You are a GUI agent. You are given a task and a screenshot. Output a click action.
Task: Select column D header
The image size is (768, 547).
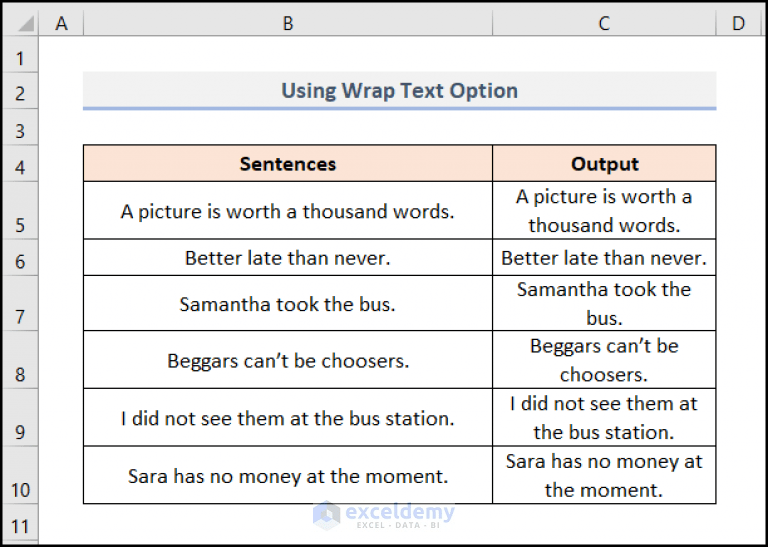click(x=738, y=23)
